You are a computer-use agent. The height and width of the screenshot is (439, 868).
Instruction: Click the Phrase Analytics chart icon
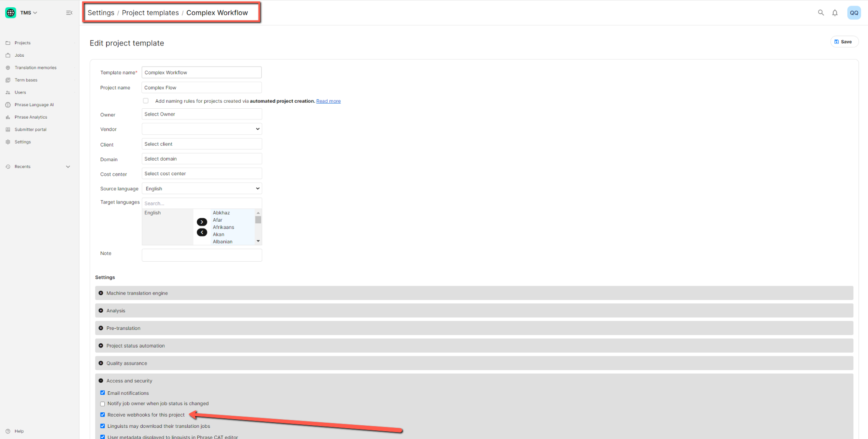point(8,117)
